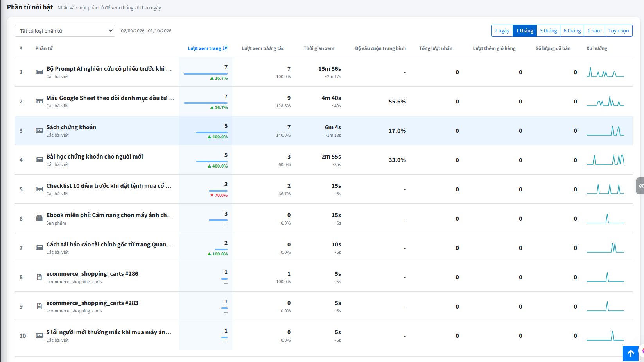
Task: Click article icon of 'Checklist 10 điều' row
Action: pyautogui.click(x=39, y=189)
